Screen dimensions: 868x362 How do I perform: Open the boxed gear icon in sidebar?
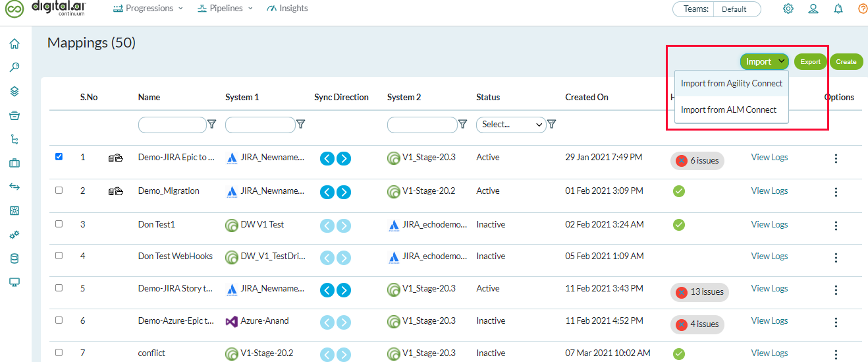[x=14, y=210]
